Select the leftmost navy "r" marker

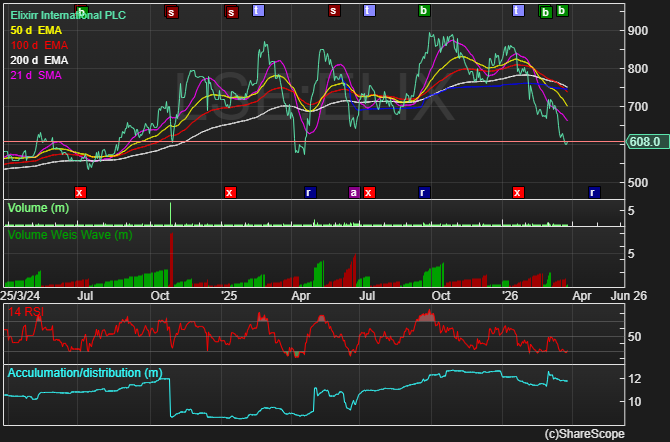[309, 191]
